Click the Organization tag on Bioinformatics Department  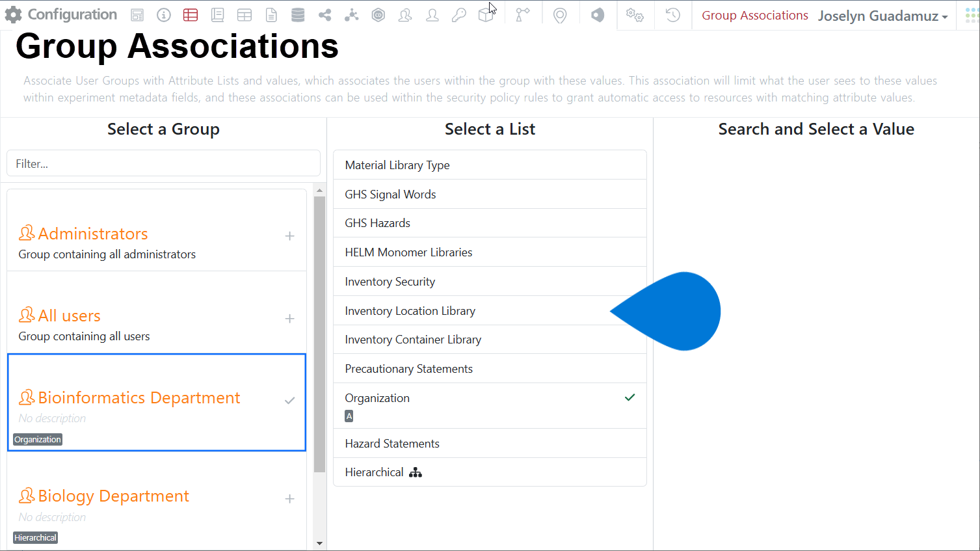pyautogui.click(x=38, y=440)
